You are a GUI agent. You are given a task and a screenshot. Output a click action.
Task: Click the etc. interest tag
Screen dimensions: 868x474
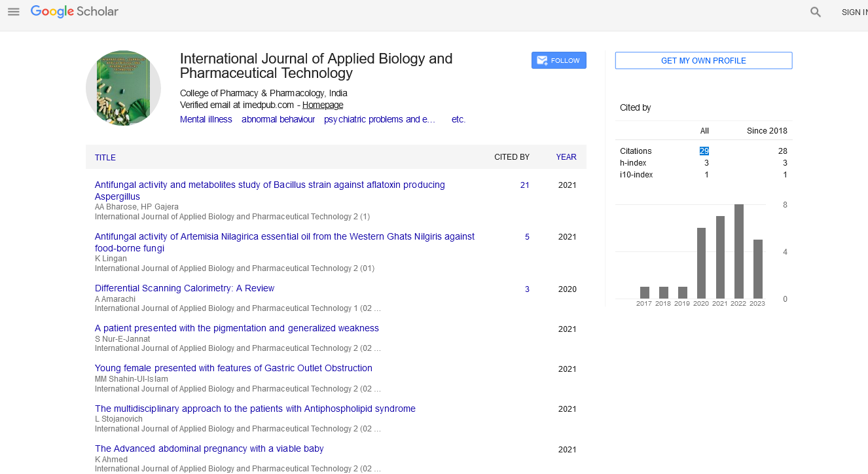pos(459,119)
